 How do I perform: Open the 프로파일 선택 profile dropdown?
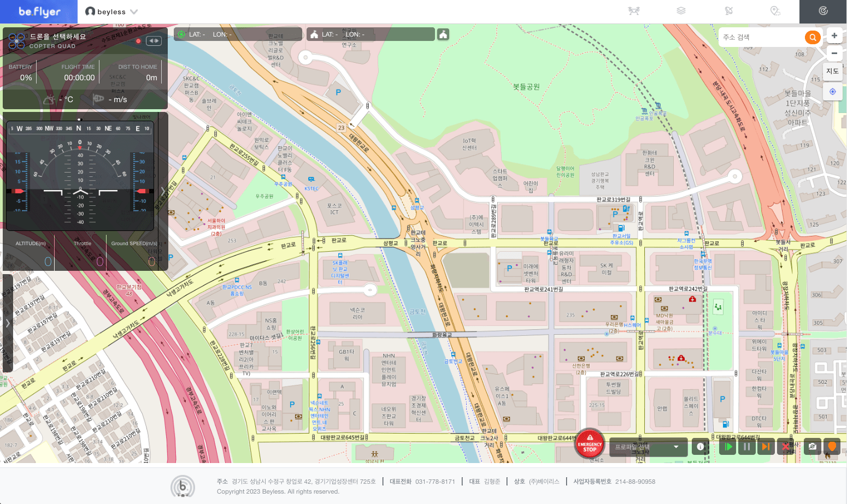point(648,447)
